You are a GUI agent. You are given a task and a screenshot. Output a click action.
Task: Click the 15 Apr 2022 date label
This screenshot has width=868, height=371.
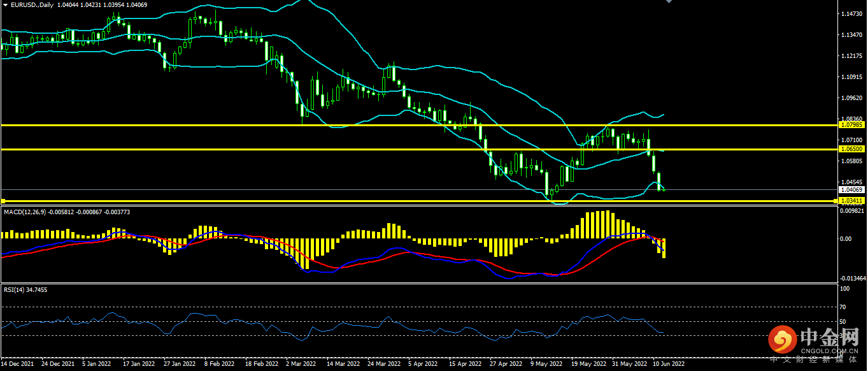click(x=464, y=365)
